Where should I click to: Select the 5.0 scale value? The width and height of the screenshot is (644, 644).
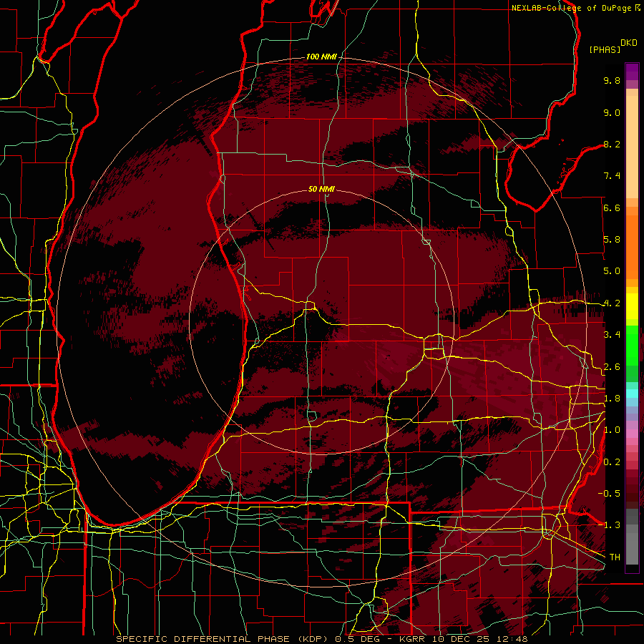(612, 271)
